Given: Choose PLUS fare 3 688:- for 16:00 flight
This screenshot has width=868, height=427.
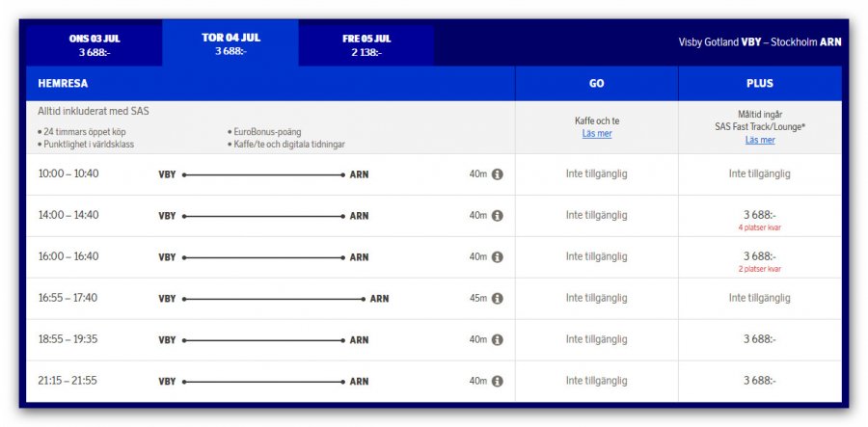Looking at the screenshot, I should click(x=759, y=256).
